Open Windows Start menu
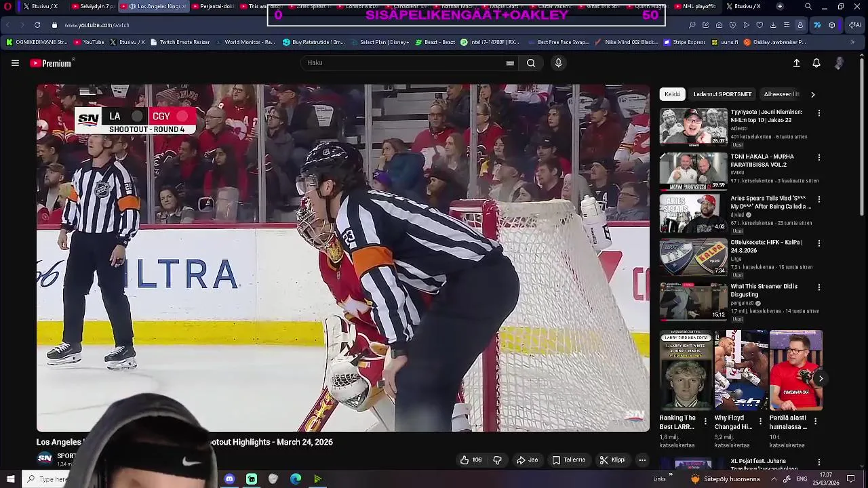 10,479
